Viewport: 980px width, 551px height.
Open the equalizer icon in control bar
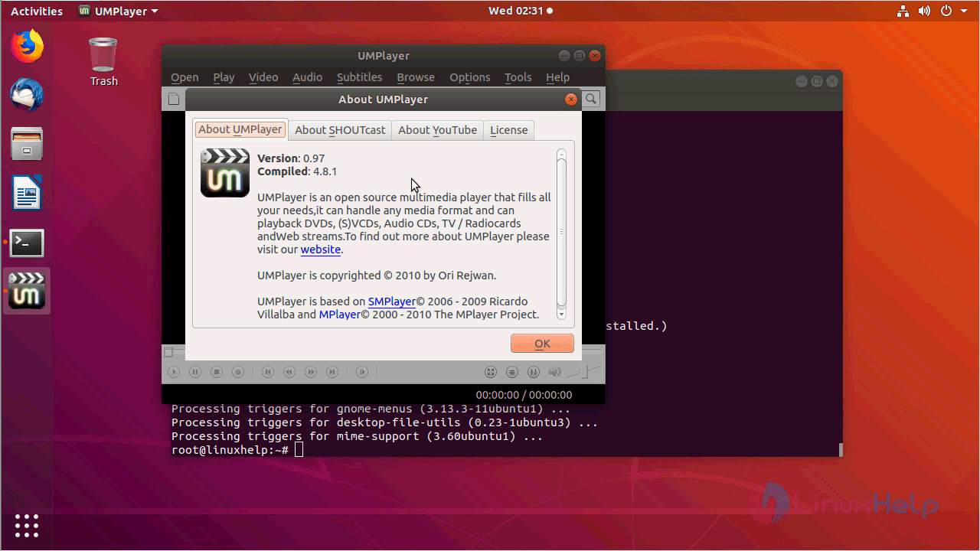click(x=534, y=372)
